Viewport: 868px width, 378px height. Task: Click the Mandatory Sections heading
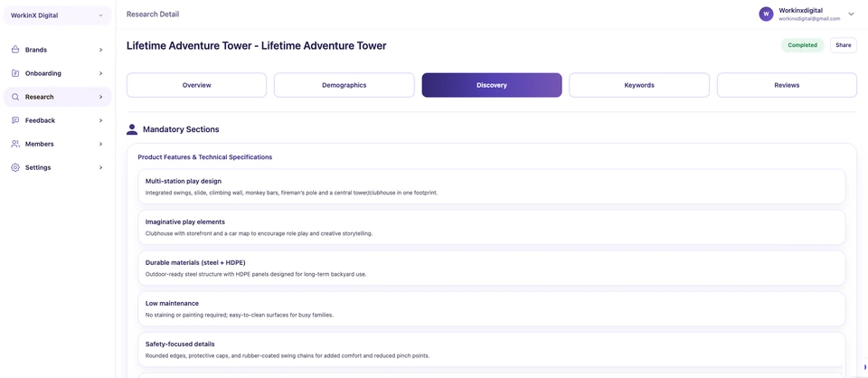click(181, 129)
